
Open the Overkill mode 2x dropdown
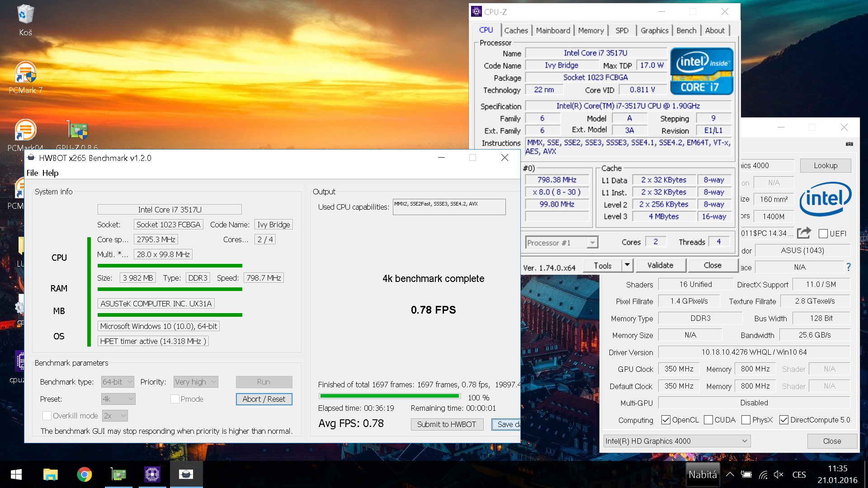click(115, 416)
